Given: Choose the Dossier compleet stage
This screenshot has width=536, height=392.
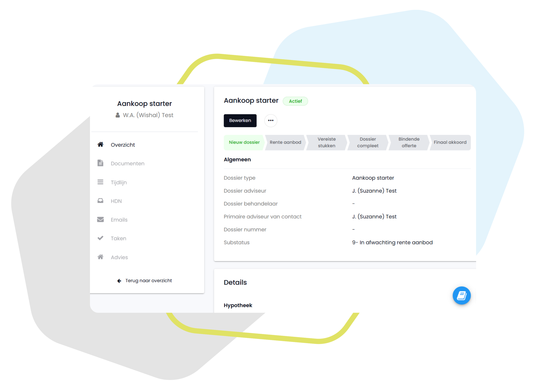Looking at the screenshot, I should tap(368, 142).
